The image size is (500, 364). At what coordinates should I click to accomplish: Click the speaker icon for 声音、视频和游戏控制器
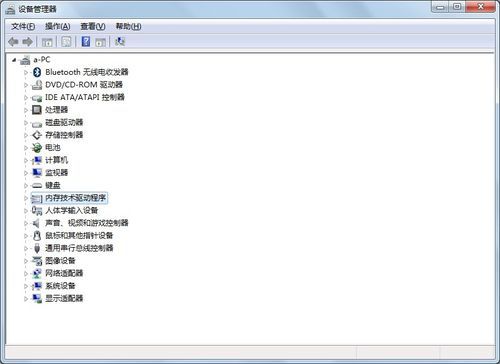(x=36, y=223)
